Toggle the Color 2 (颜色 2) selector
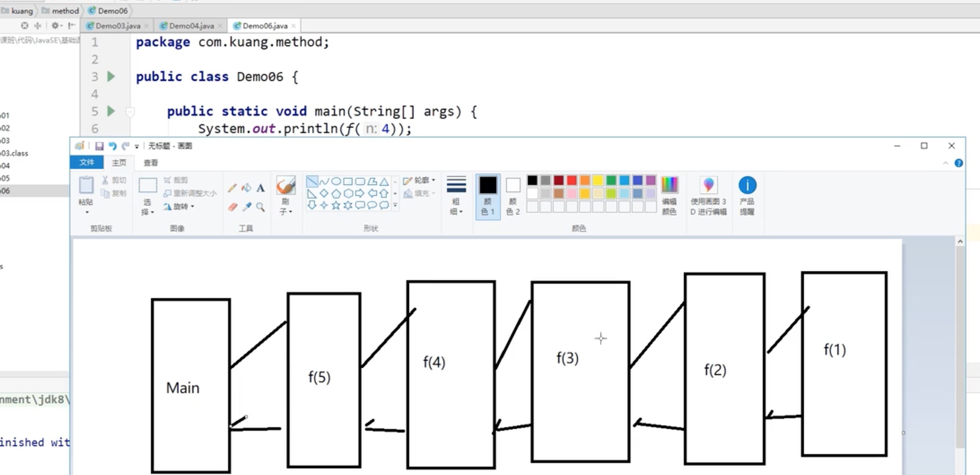This screenshot has width=980, height=475. pyautogui.click(x=513, y=196)
